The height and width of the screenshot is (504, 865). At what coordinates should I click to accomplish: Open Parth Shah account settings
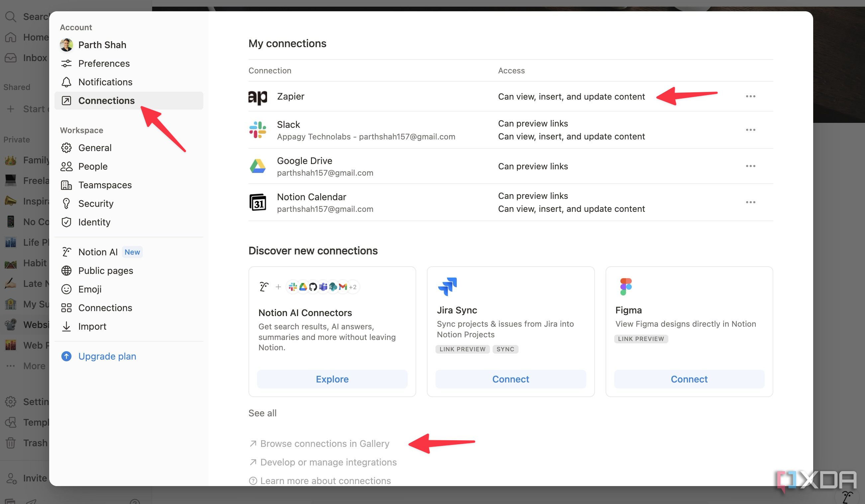(129, 45)
